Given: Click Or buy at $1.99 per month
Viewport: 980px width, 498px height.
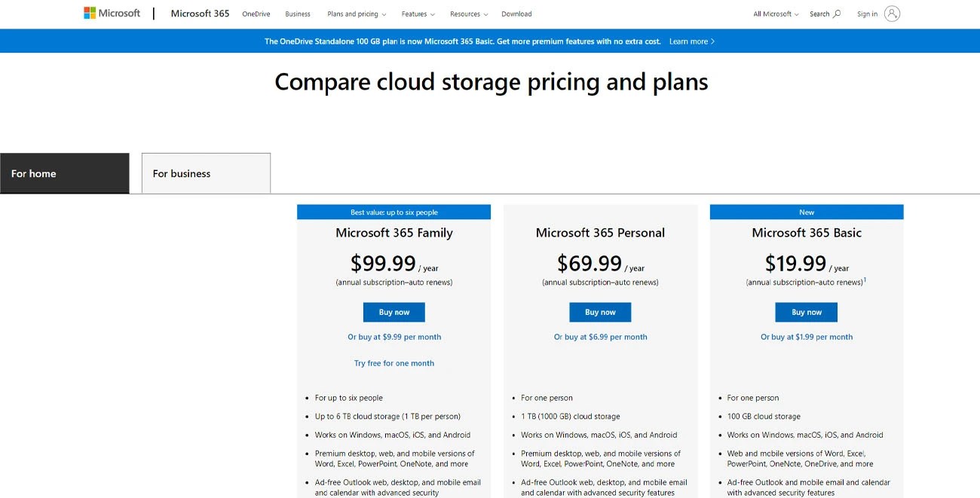Looking at the screenshot, I should 806,337.
